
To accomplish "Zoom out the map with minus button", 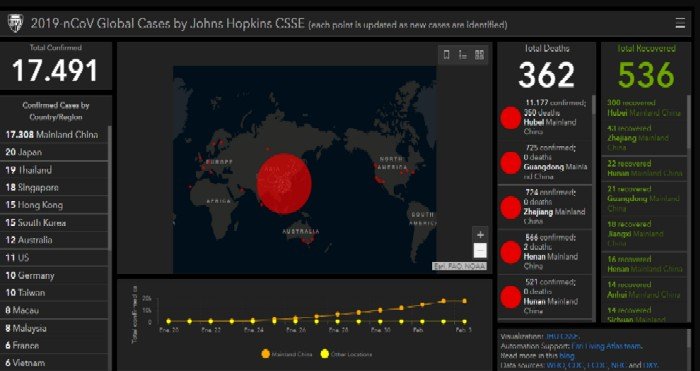I will point(480,251).
